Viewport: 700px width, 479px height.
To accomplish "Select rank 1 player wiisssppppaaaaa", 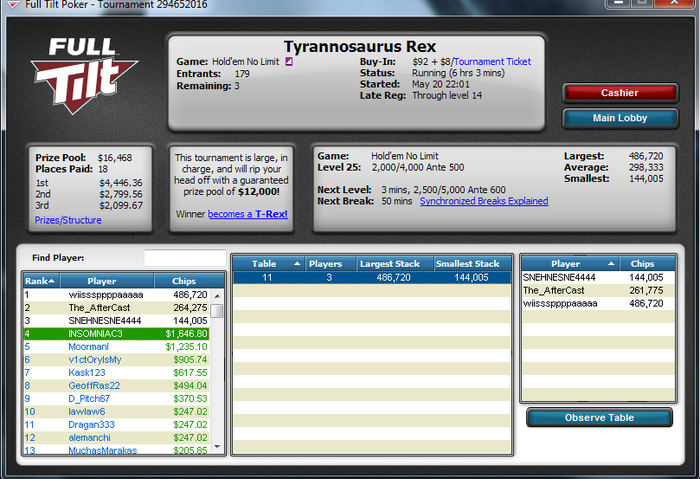I will [117, 295].
